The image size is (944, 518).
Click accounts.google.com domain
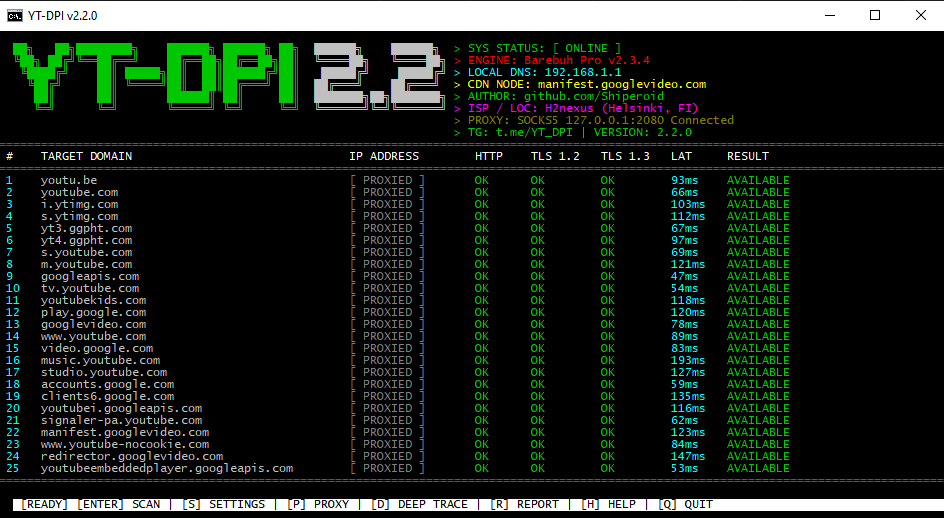click(x=108, y=384)
